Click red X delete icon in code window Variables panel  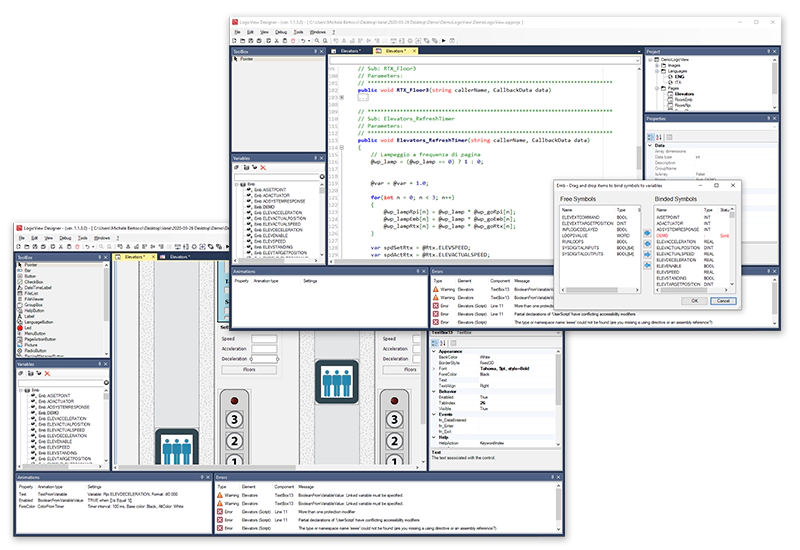coord(263,168)
